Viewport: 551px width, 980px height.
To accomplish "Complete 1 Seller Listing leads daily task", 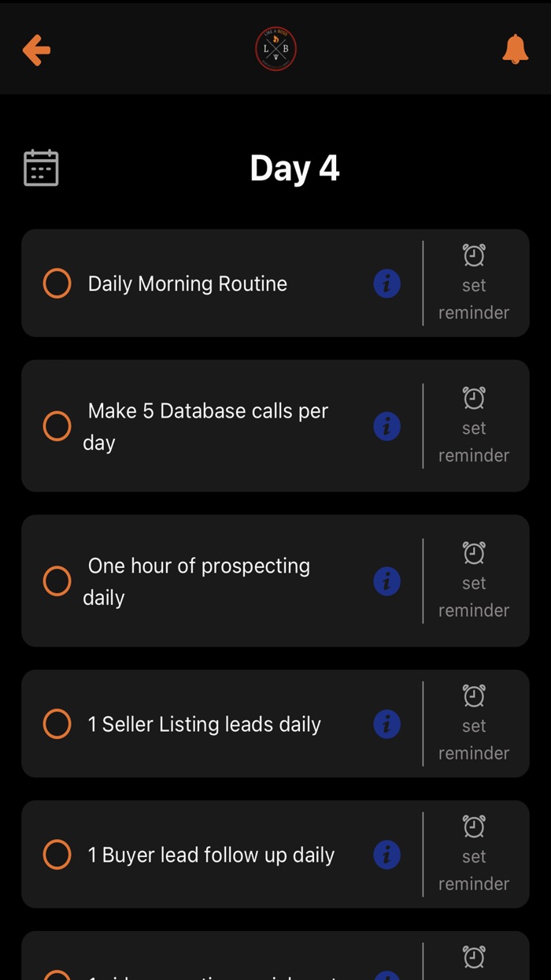I will tap(57, 724).
